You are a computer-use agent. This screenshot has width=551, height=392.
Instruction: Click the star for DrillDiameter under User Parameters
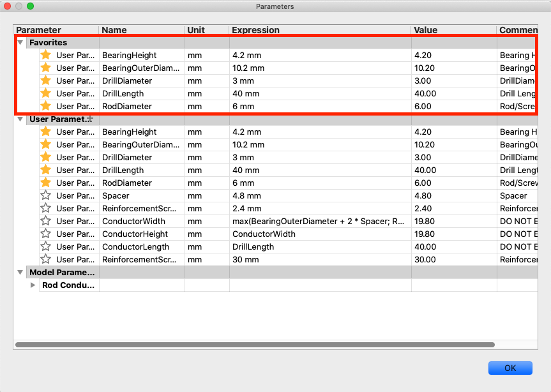pos(45,158)
